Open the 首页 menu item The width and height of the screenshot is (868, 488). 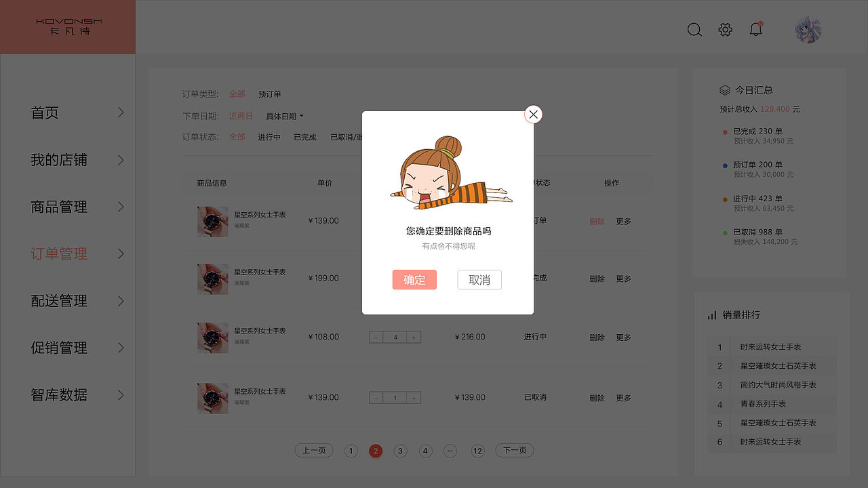[45, 113]
